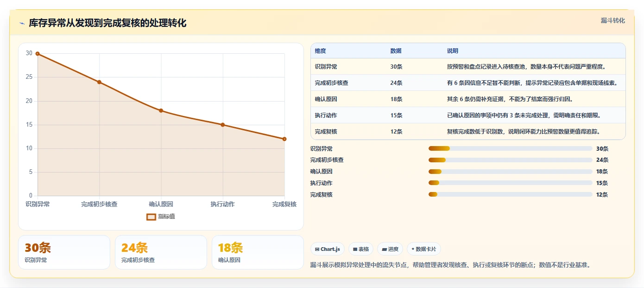
Task: Click the 识别异常 x-axis label
Action: (x=38, y=204)
